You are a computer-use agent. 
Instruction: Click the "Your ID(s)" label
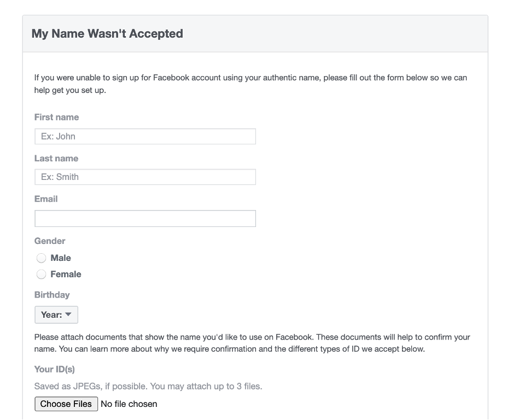pyautogui.click(x=55, y=369)
